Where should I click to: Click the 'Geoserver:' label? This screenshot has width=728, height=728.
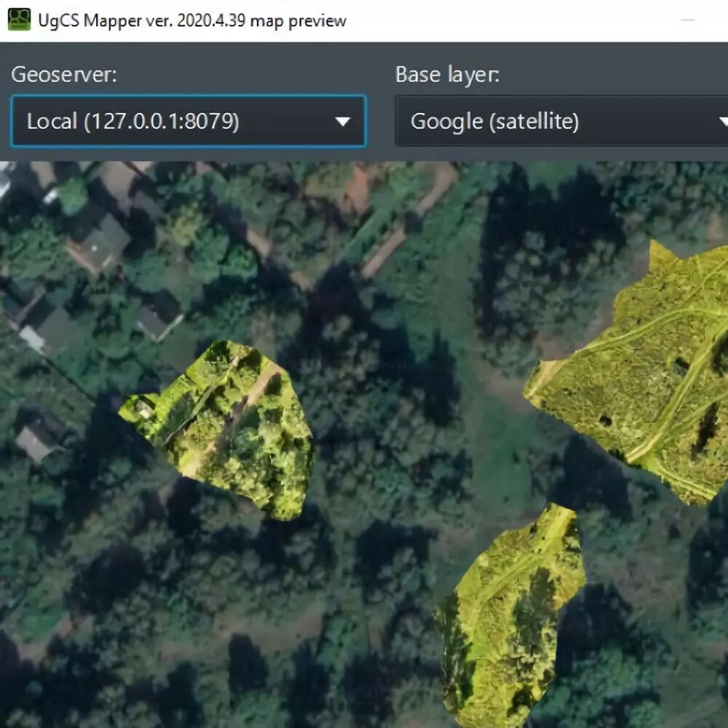(x=64, y=74)
